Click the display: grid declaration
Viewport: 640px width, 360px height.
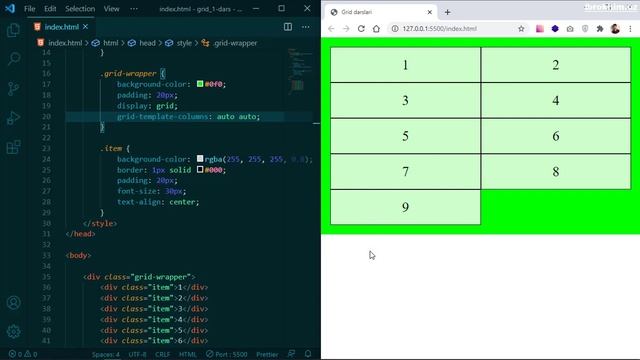(147, 106)
